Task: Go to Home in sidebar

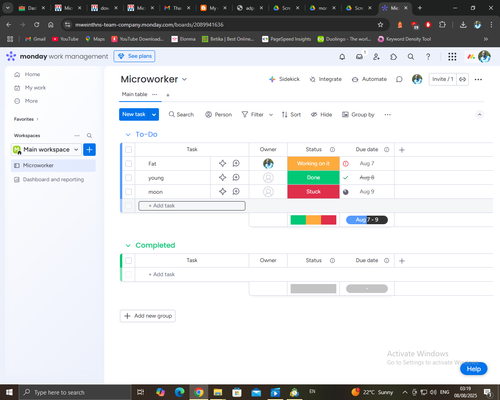Action: coord(27,74)
